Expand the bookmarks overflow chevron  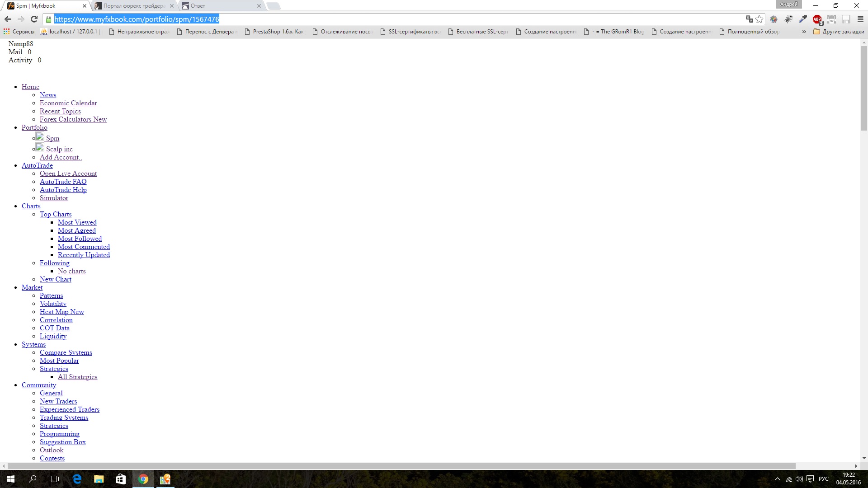(x=804, y=32)
